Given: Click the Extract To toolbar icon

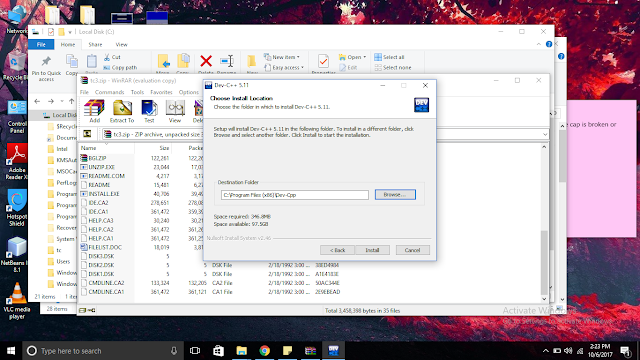Looking at the screenshot, I should [x=122, y=111].
